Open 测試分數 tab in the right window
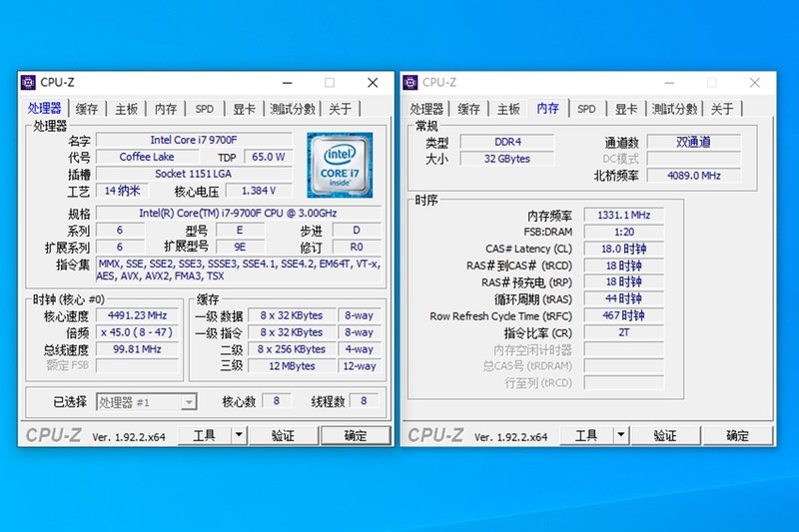This screenshot has height=532, width=799. (x=674, y=109)
